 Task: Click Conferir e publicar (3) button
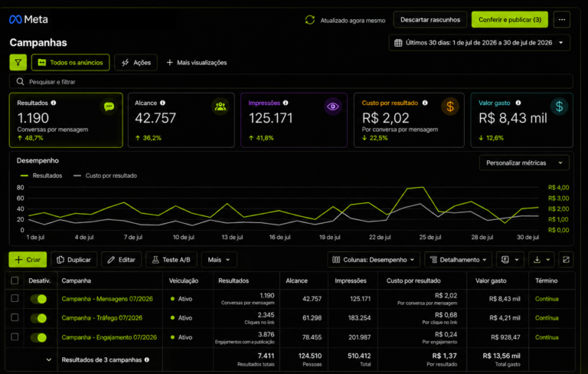coord(510,19)
